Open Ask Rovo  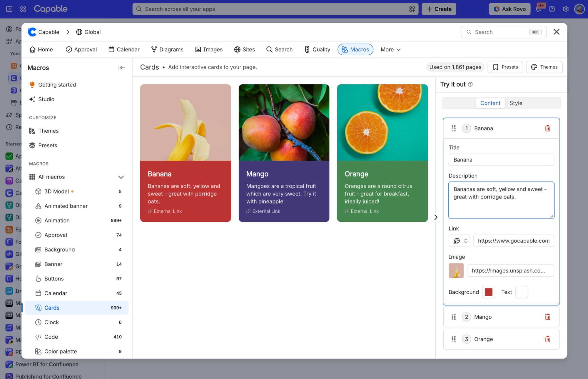[x=510, y=9]
